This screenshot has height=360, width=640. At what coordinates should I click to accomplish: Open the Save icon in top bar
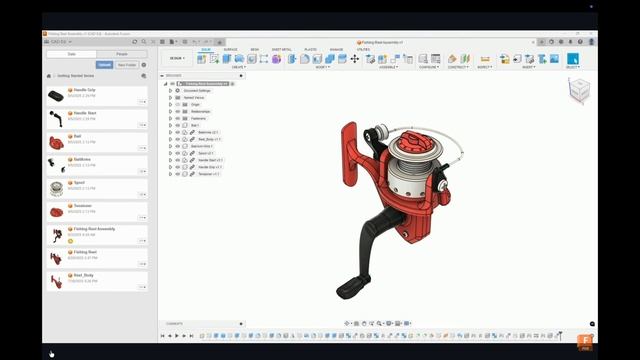184,42
